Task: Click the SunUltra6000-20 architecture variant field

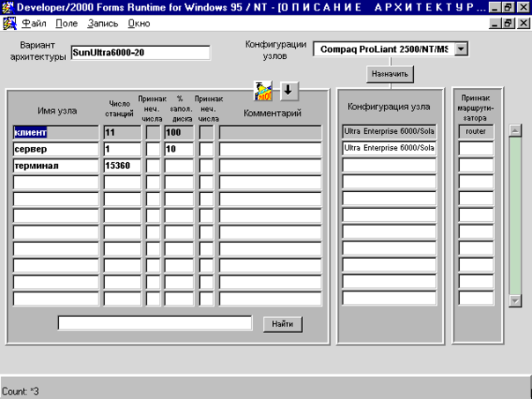Action: point(140,53)
